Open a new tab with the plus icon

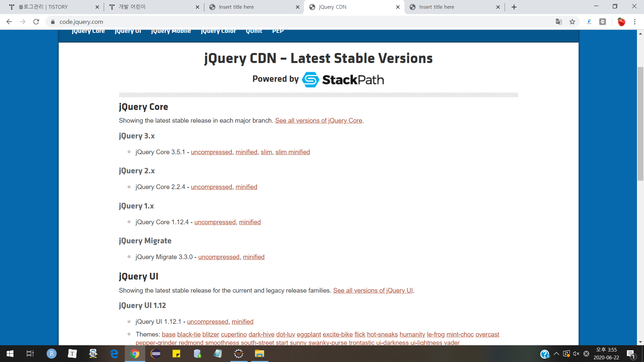(x=514, y=7)
